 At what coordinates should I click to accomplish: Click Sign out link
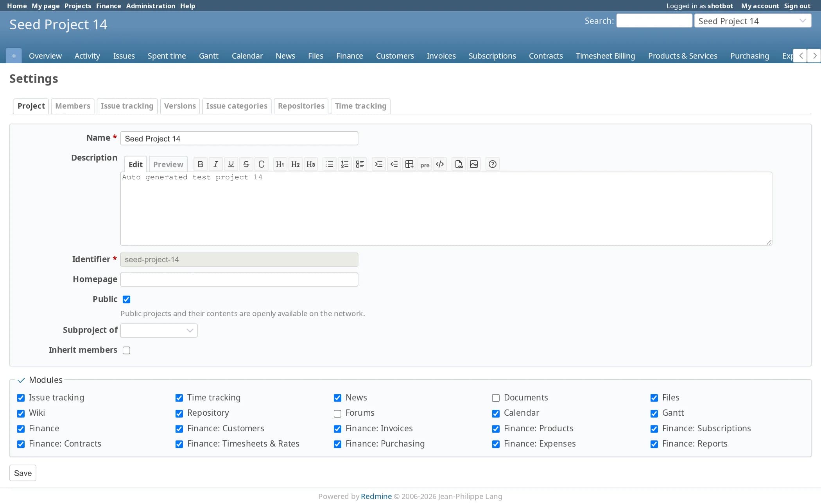click(797, 6)
